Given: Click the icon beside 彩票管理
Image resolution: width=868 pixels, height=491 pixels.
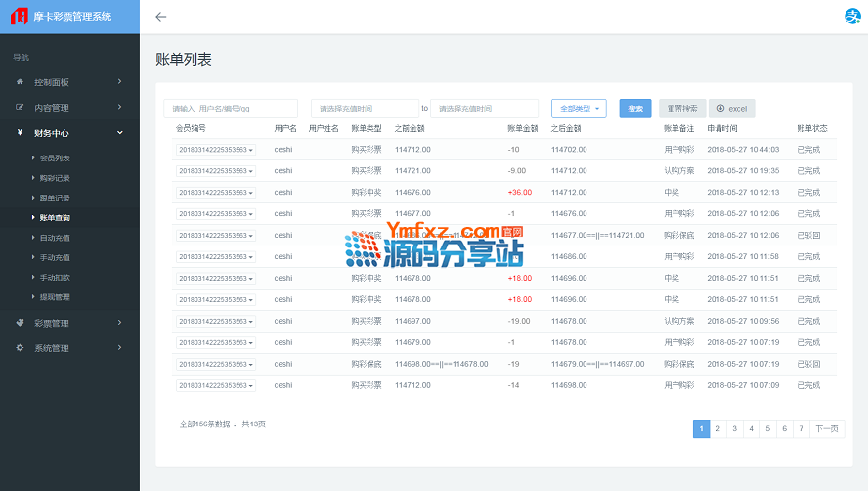Looking at the screenshot, I should (x=20, y=323).
